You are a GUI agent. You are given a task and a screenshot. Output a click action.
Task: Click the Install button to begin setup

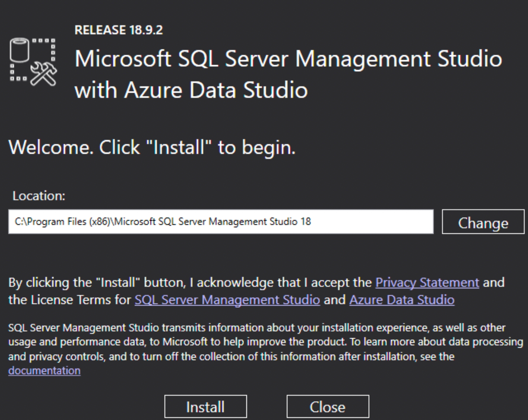pyautogui.click(x=205, y=406)
